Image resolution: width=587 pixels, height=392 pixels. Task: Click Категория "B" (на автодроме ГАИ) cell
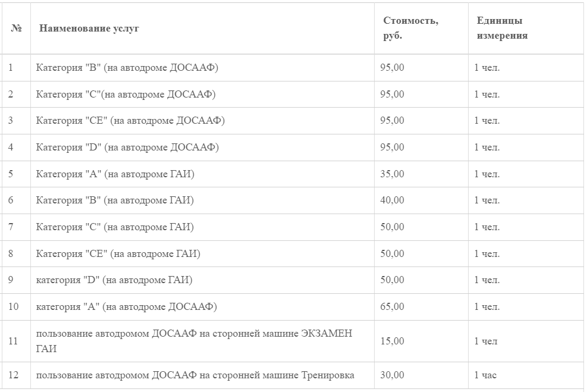[115, 200]
